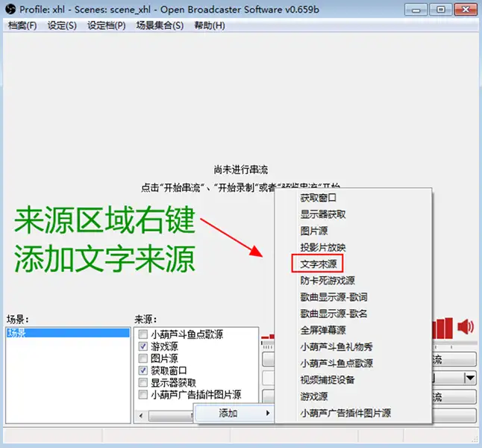Click the top 流 button on right panel

tap(454, 359)
